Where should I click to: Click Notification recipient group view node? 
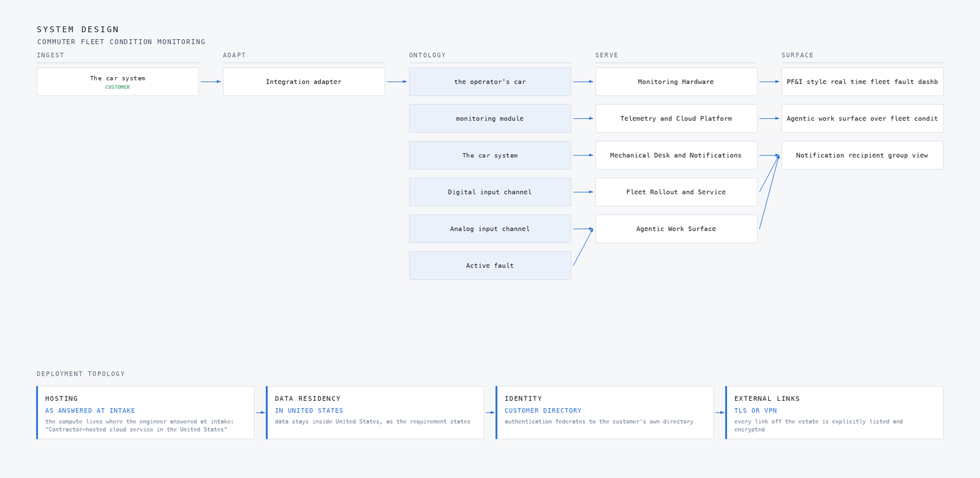click(x=862, y=155)
